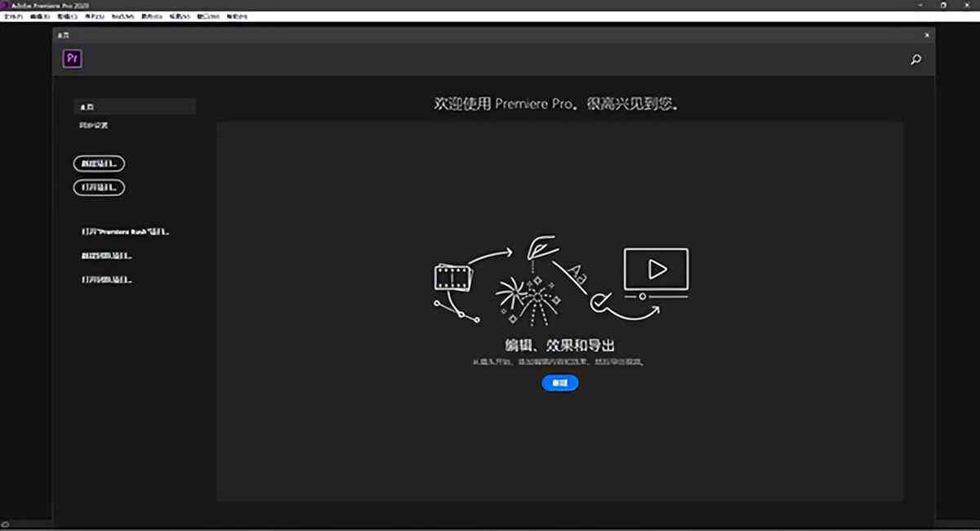Click the 打开项目 Open Project button
Screen dimensions: 980x531
tap(99, 187)
